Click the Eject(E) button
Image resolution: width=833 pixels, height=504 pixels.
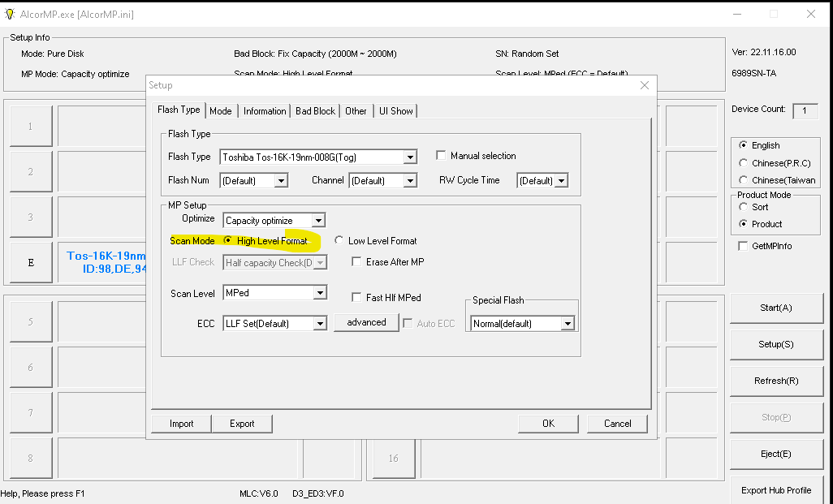click(775, 454)
